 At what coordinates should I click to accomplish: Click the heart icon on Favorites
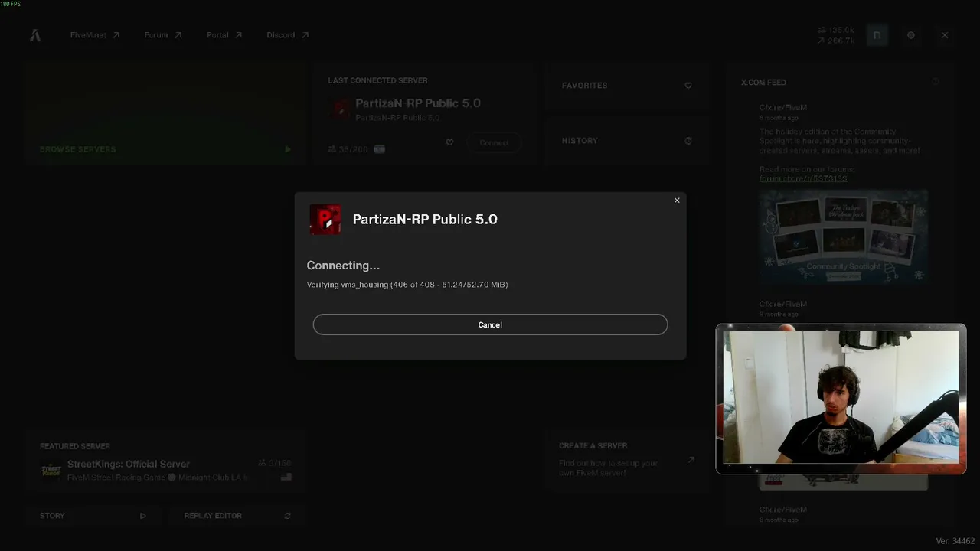pos(688,86)
